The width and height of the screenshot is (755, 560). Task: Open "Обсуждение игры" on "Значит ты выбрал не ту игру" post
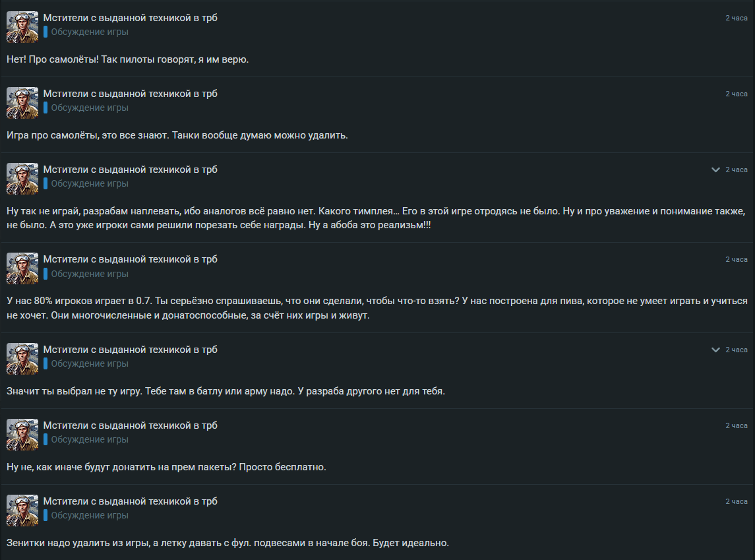coord(90,363)
